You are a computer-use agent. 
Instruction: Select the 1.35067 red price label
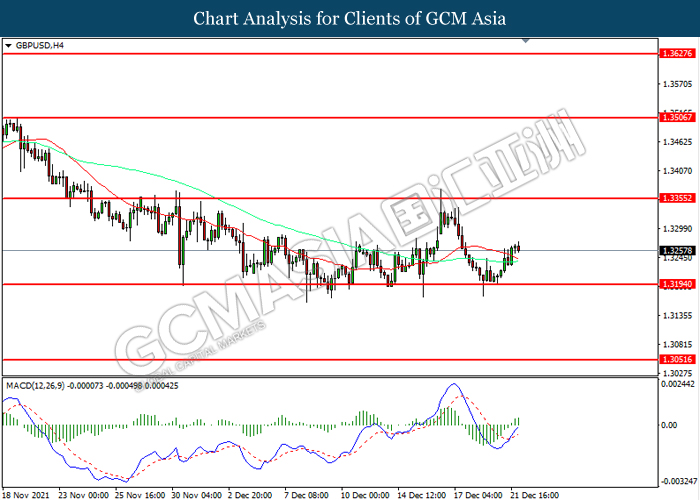point(677,117)
